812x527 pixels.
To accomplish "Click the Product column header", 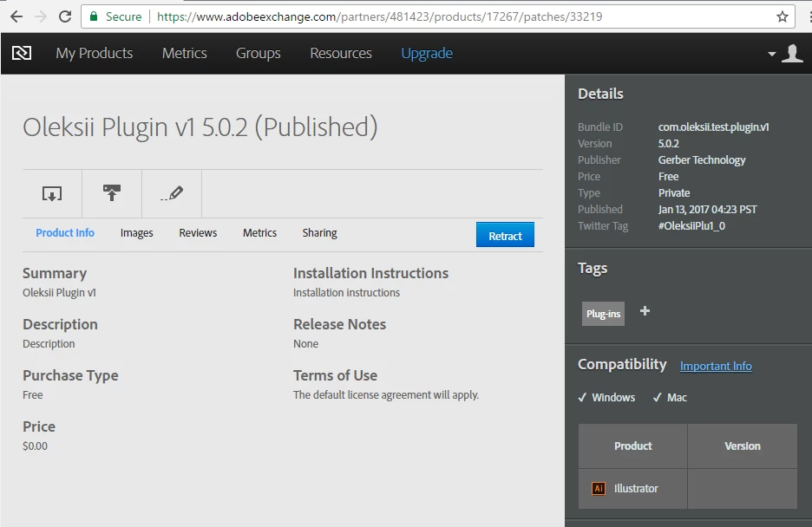I will tap(632, 446).
